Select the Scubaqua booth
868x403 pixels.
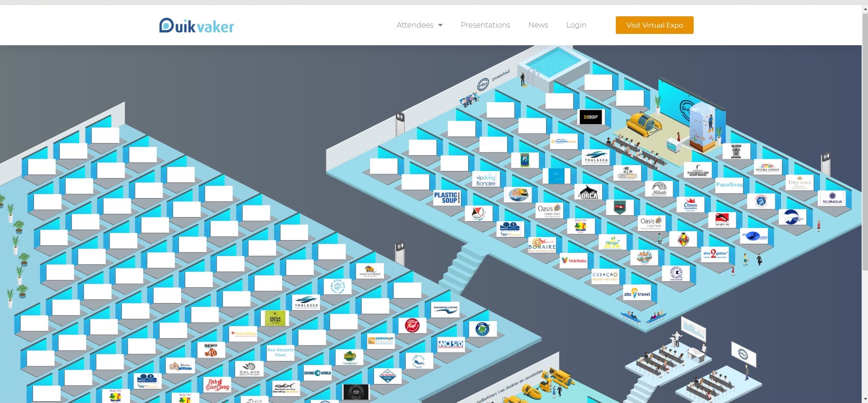(x=832, y=199)
